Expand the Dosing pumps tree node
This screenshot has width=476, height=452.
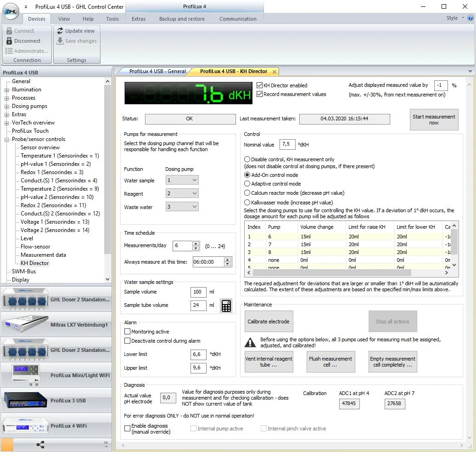[7, 107]
